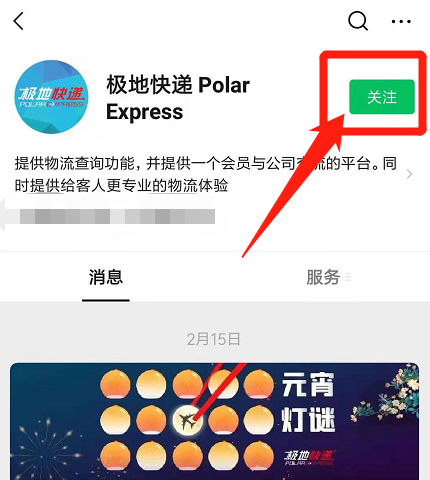Tap the airplane lantern in the banner
Screen dimensions: 430x480
188,420
